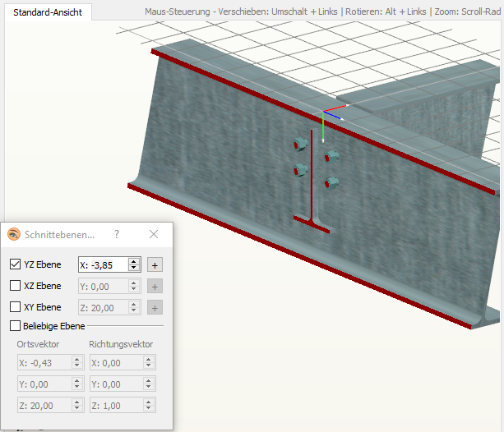Uncheck the YZ Ebene checkbox
Image resolution: width=504 pixels, height=432 pixels.
(x=16, y=264)
